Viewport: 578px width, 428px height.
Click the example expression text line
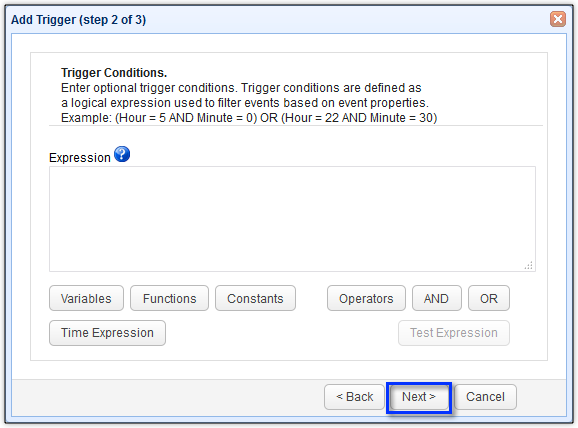tap(249, 118)
